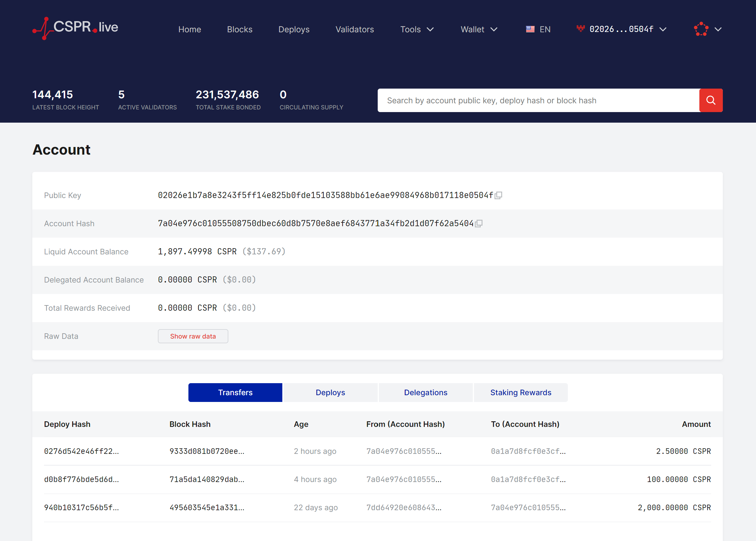756x541 pixels.
Task: Open deploy hash 0276d542e46ff22...
Action: click(x=81, y=451)
